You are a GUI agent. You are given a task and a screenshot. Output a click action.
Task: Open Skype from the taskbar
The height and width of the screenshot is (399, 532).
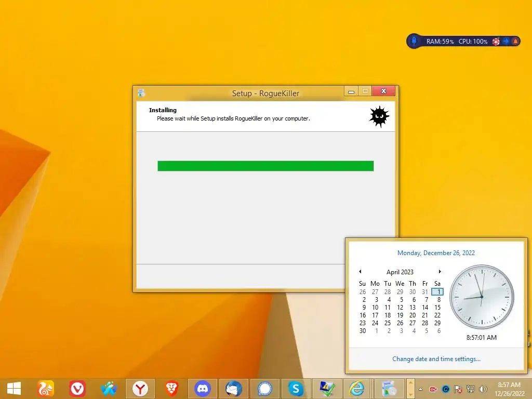click(x=296, y=389)
